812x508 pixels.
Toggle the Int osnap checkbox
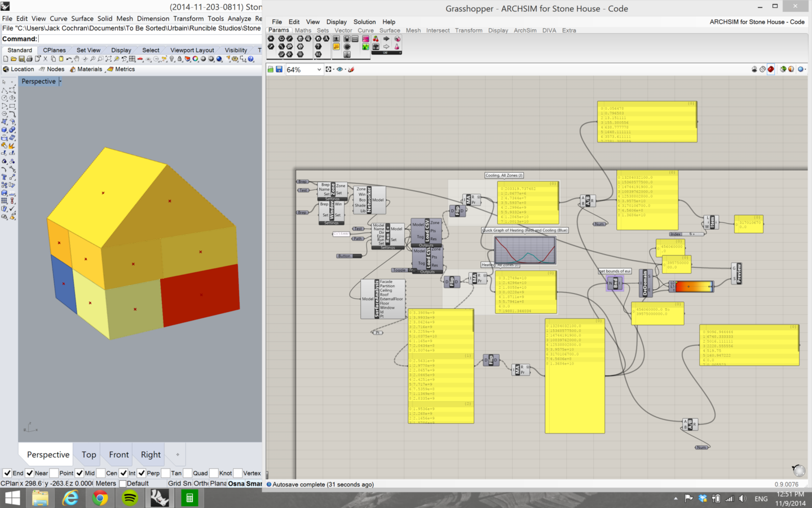coord(123,473)
